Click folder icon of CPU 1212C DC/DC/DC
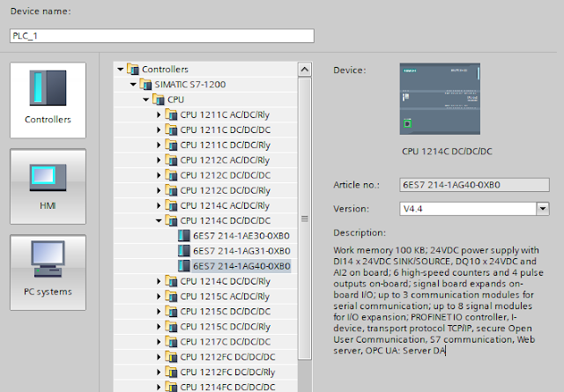Screen dimensions: 564x392 (171, 175)
